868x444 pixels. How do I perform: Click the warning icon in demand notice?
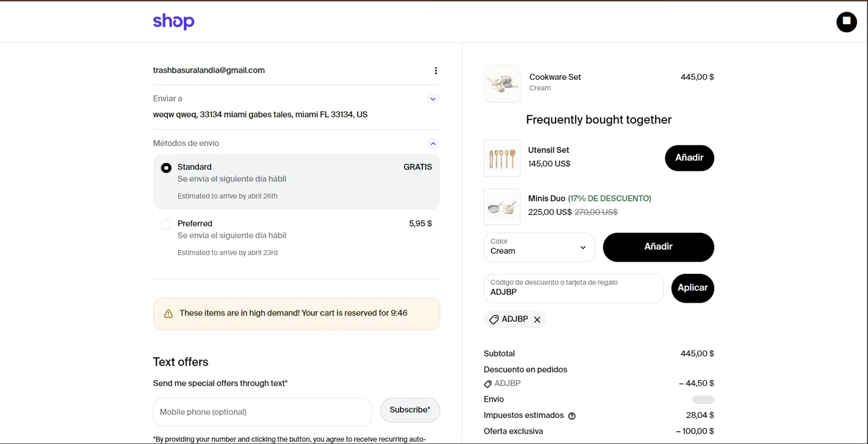[x=168, y=314]
